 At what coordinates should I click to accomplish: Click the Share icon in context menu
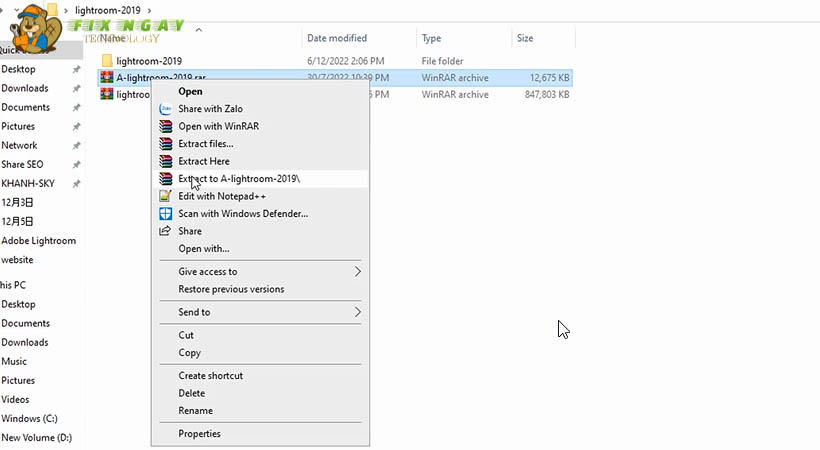pyautogui.click(x=166, y=231)
